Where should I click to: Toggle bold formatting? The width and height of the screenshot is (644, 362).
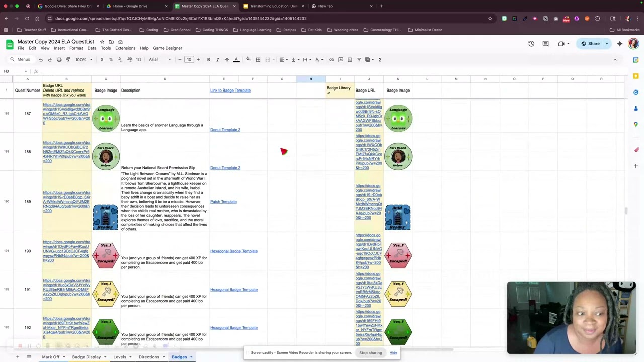click(x=208, y=59)
